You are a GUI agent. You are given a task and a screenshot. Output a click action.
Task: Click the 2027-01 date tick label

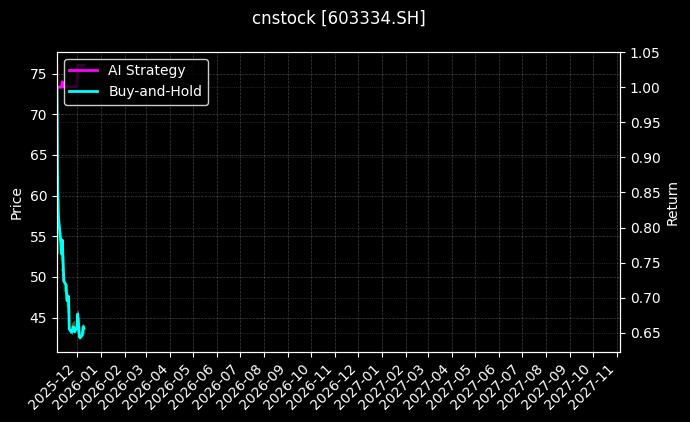coord(362,383)
